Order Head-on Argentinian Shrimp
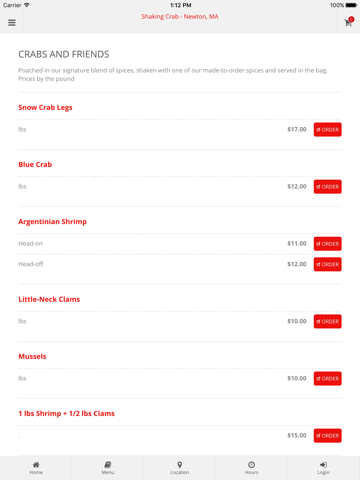Image resolution: width=360 pixels, height=480 pixels. pos(327,244)
